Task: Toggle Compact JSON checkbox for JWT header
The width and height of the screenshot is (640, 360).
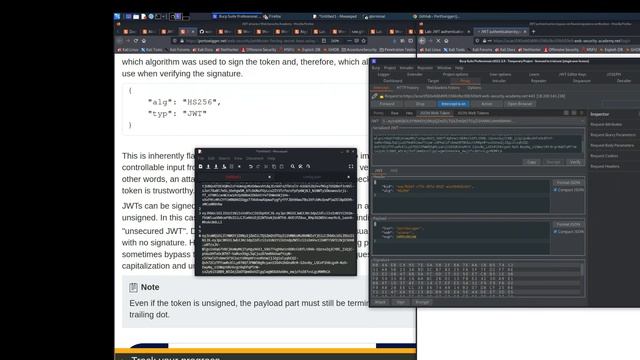Action: [555, 190]
